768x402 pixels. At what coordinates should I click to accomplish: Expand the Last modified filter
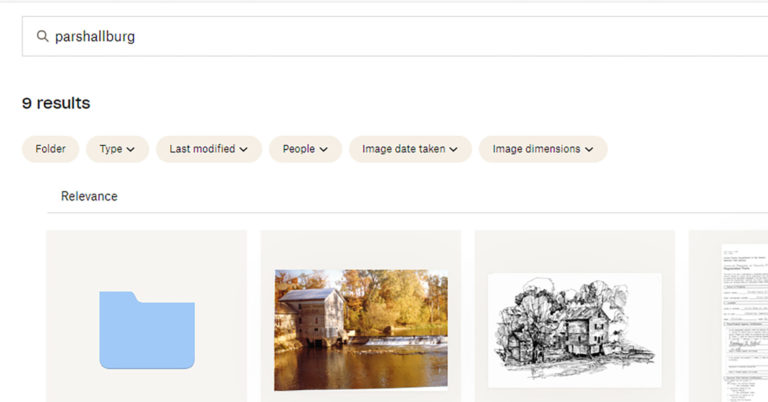[x=208, y=149]
